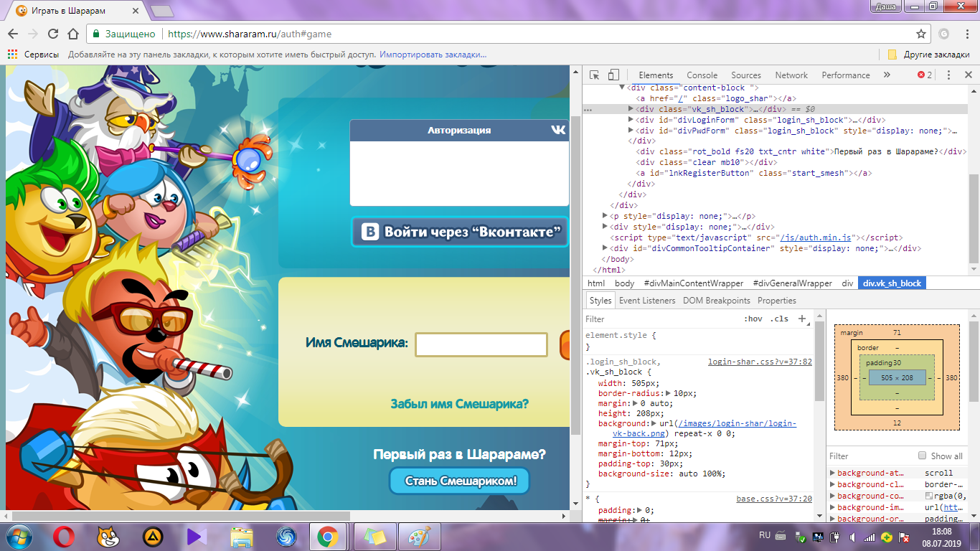Show more DevTools tabs chevron

click(x=887, y=75)
